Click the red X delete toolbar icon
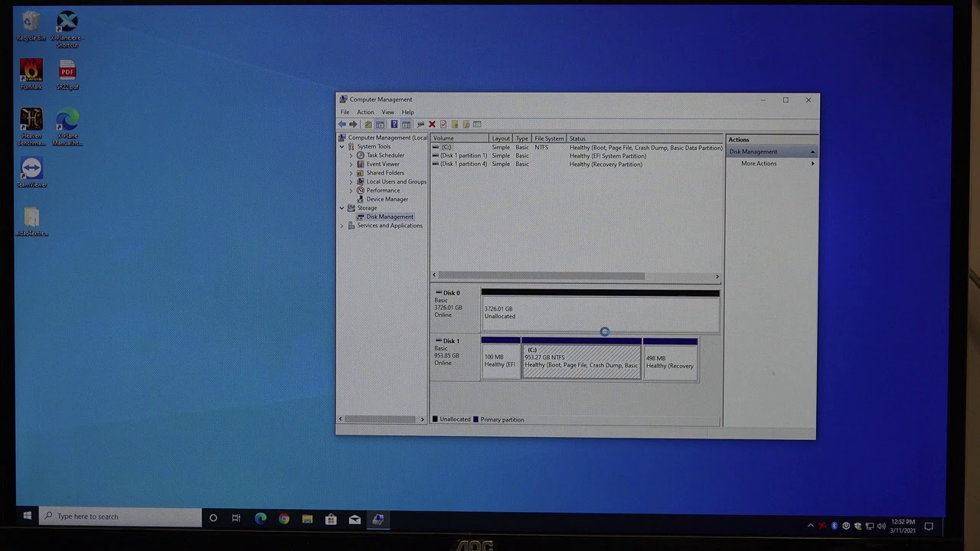 (432, 124)
